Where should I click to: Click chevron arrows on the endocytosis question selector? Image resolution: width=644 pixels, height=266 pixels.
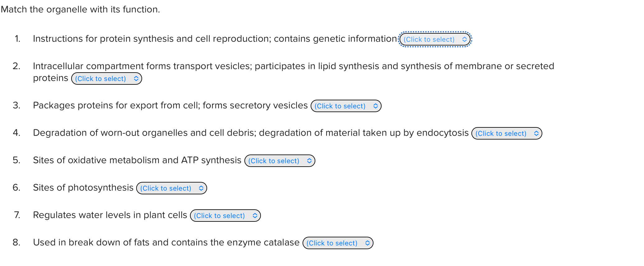click(536, 133)
